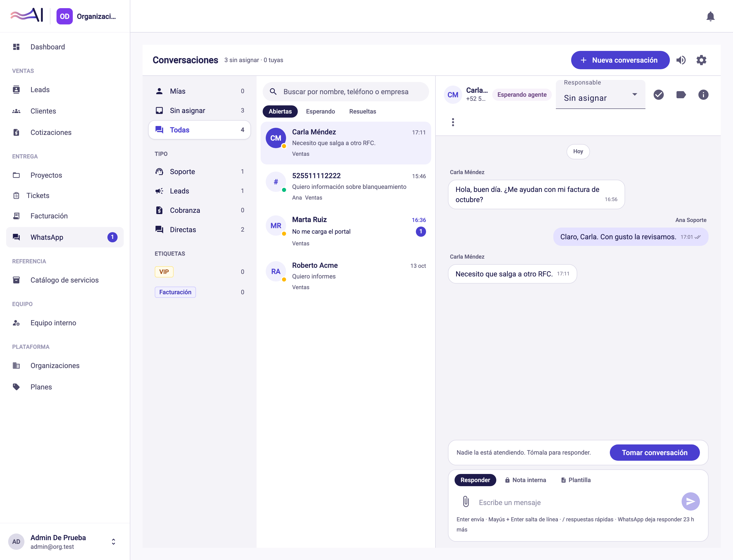
Task: Select the Responder composer mode
Action: pos(475,480)
